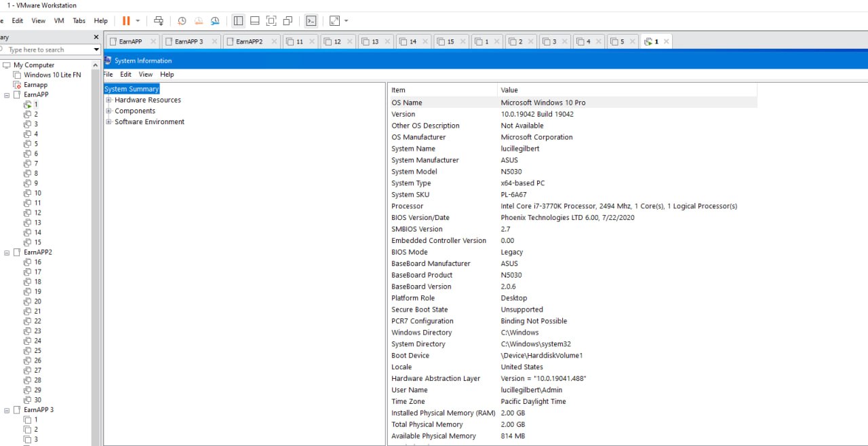Toggle the VMware library sidebar
The height and width of the screenshot is (446, 868).
pos(239,20)
